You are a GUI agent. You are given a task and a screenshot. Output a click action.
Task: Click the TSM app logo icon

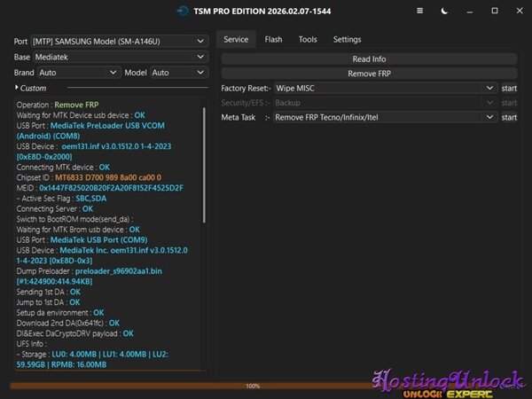(x=183, y=12)
